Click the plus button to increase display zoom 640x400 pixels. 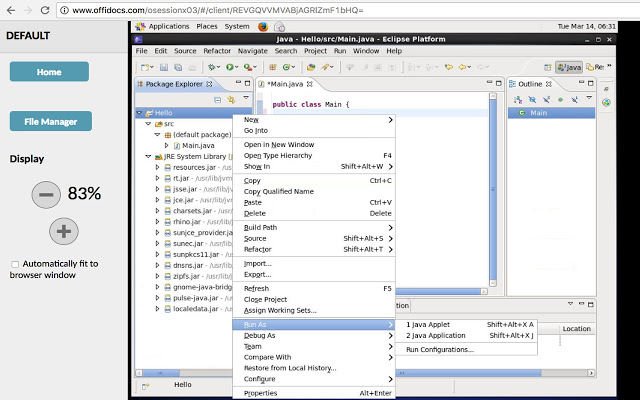(x=64, y=231)
